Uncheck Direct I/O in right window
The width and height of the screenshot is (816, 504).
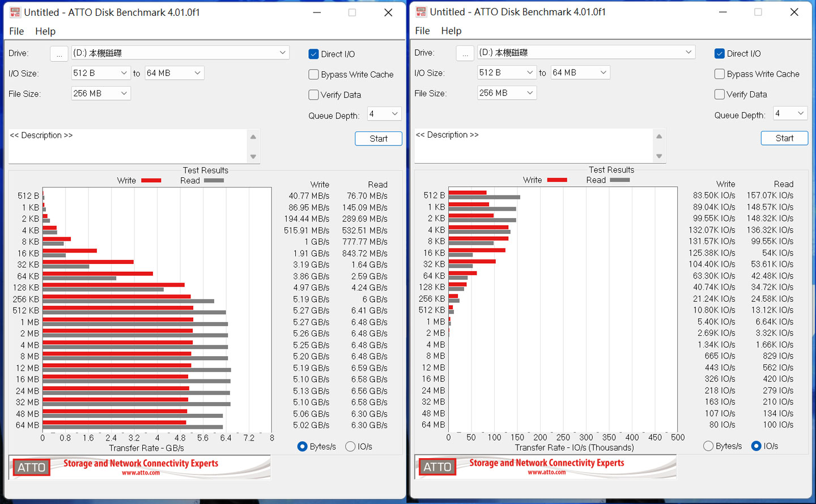coord(720,54)
